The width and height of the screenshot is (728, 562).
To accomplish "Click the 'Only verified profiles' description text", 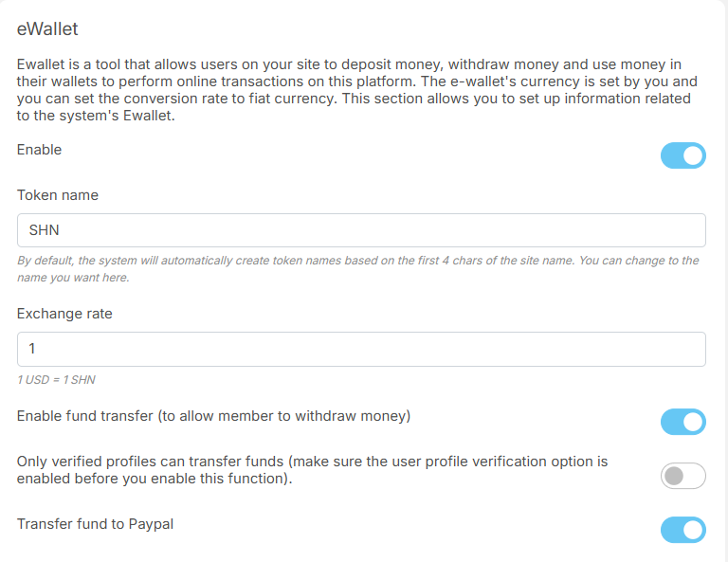I will click(313, 469).
